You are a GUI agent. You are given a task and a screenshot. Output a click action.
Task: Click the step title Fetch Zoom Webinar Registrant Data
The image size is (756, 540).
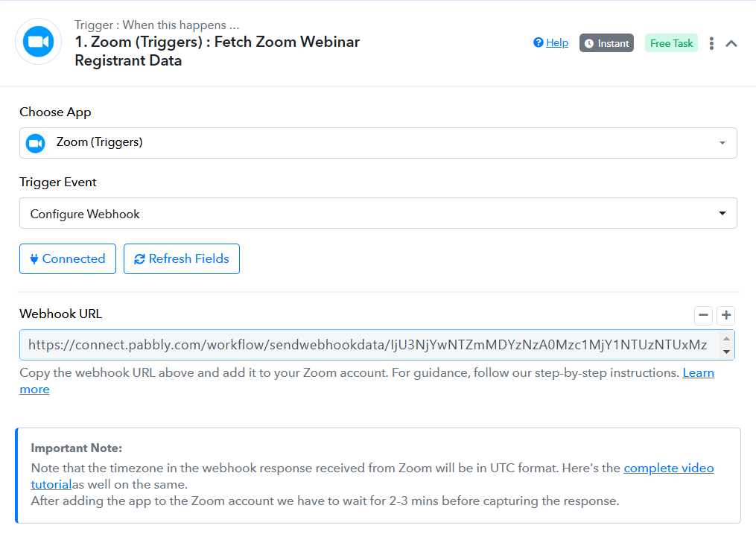(x=217, y=51)
